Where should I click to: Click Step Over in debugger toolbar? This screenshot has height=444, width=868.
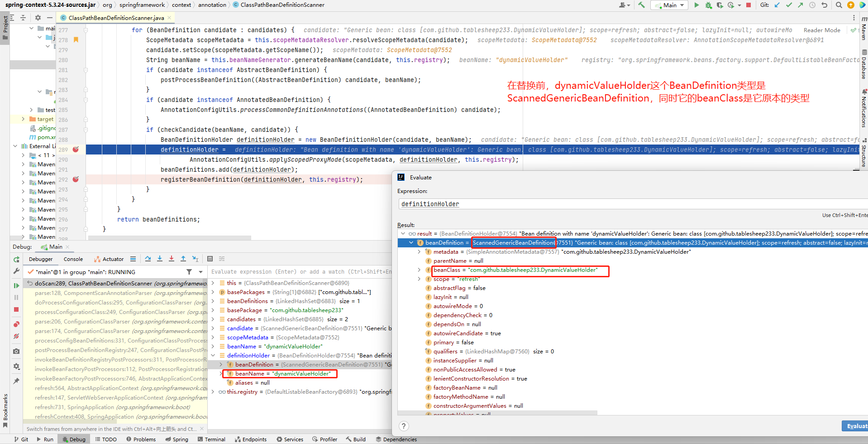tap(148, 259)
